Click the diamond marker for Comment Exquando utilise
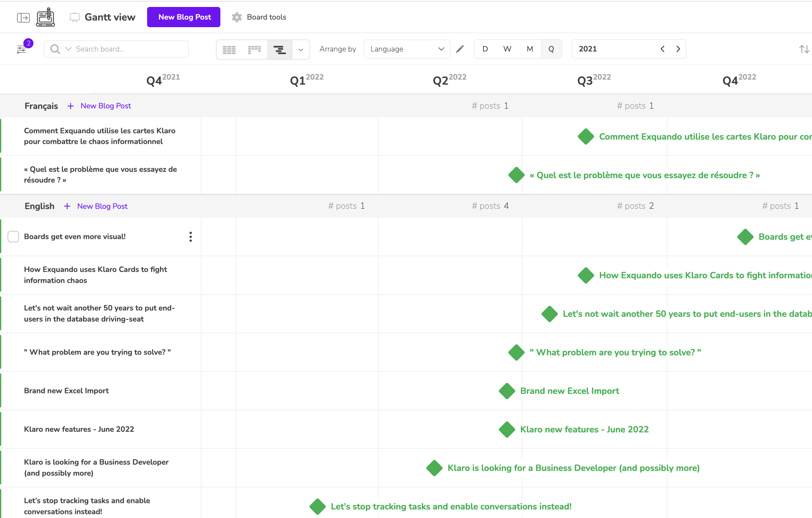The height and width of the screenshot is (518, 812). point(586,137)
